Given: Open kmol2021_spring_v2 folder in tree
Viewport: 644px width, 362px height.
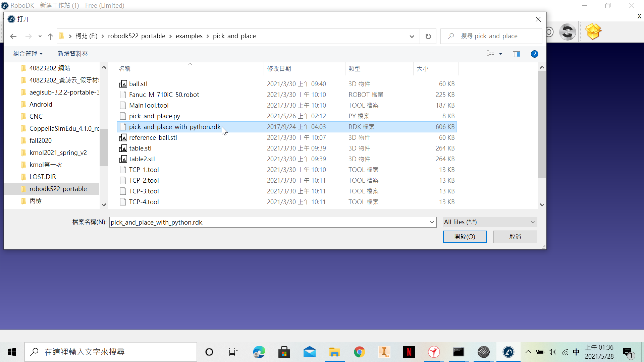Looking at the screenshot, I should click(58, 153).
